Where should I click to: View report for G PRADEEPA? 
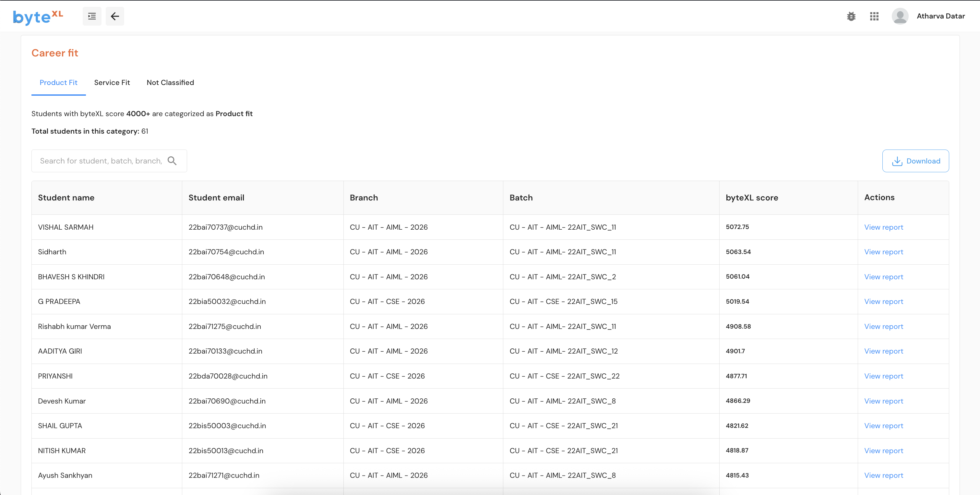[883, 301]
